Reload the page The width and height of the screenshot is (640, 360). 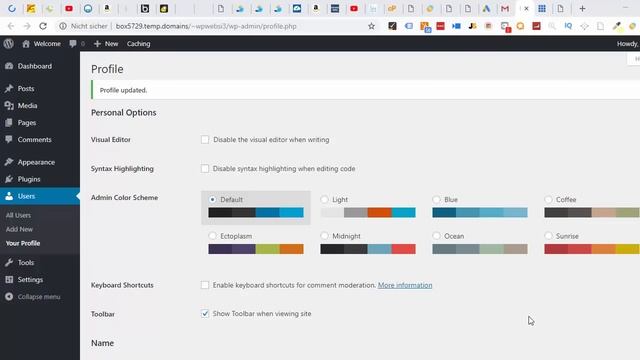coord(43,26)
